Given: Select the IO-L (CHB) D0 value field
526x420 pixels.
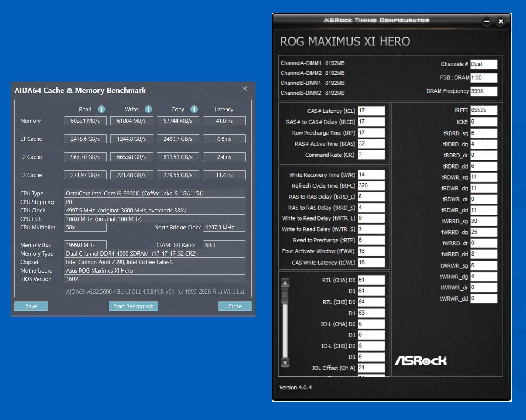Looking at the screenshot, I should point(371,346).
